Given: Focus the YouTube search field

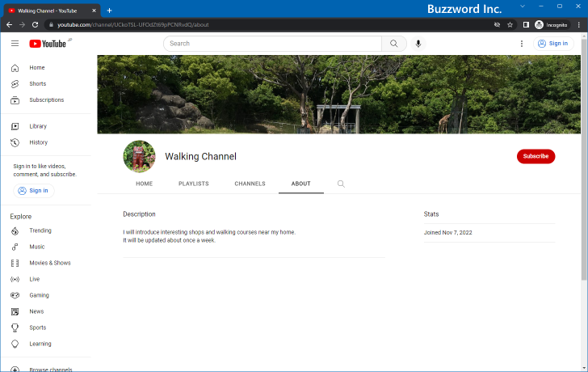Looking at the screenshot, I should click(273, 44).
